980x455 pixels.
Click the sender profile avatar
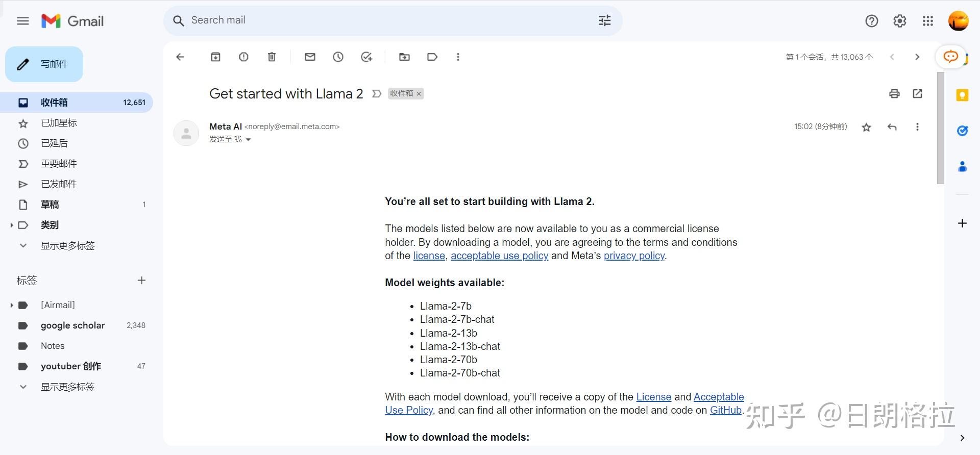[186, 133]
